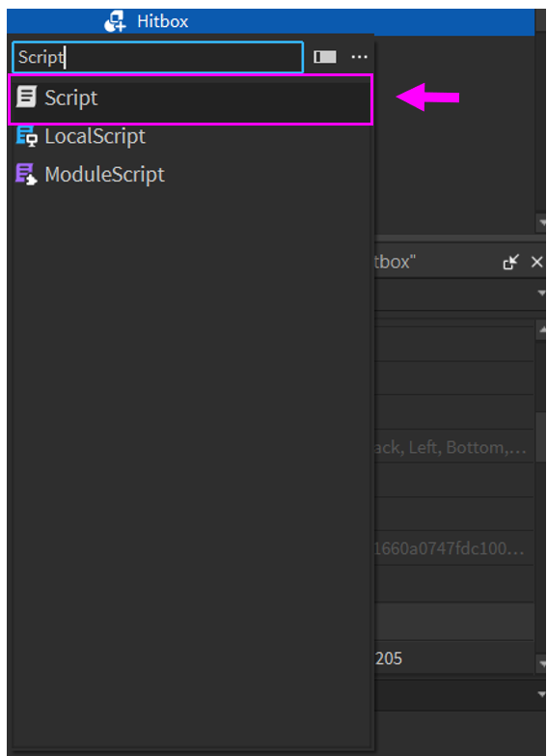547x756 pixels.
Task: Click the LocalScript icon
Action: coord(26,135)
